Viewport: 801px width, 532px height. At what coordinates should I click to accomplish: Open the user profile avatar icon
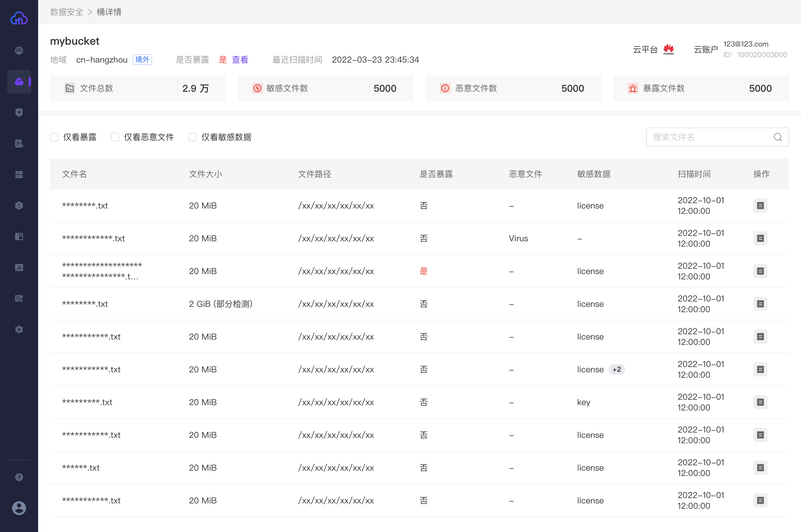[x=19, y=508]
